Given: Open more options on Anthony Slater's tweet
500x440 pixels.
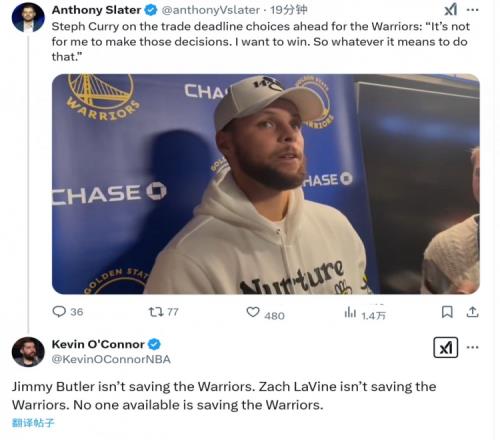Looking at the screenshot, I should (473, 10).
